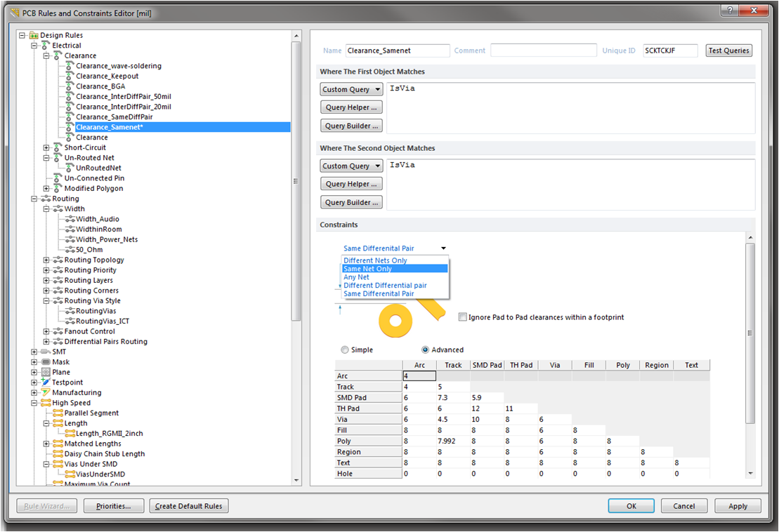779x532 pixels.
Task: Enable Ignore Pad to Pad clearances checkbox
Action: pyautogui.click(x=462, y=317)
